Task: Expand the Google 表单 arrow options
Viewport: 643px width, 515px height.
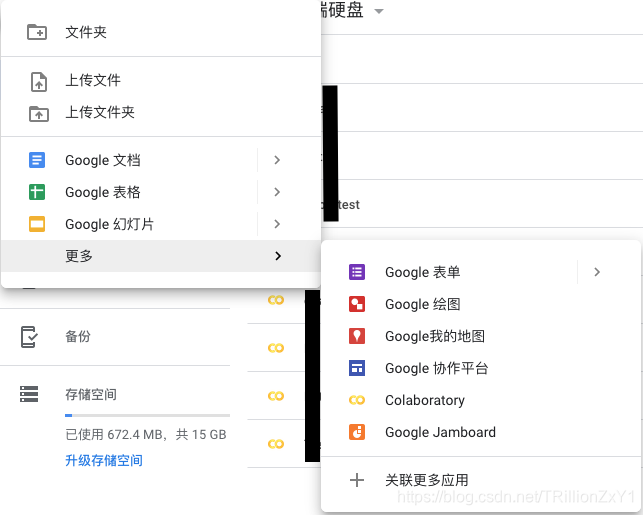Action: 597,272
